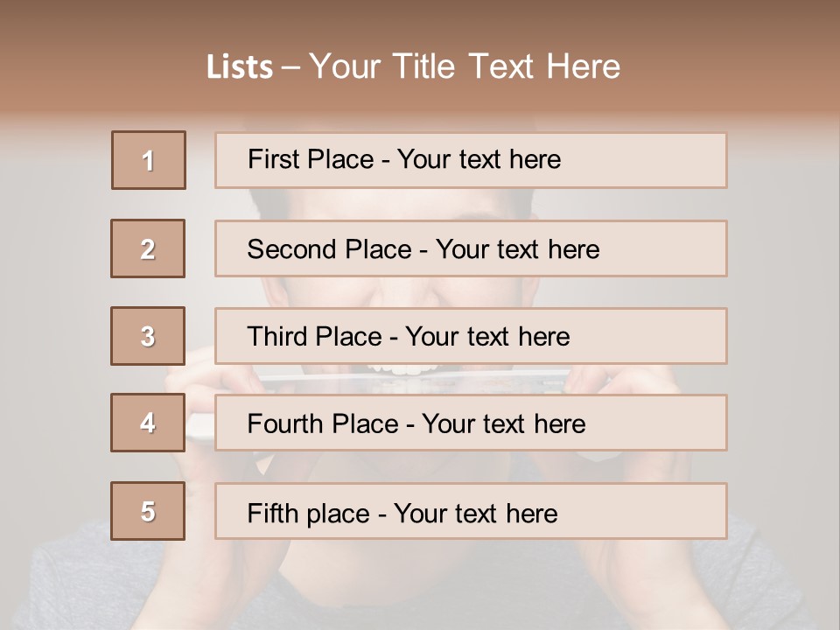
Task: Click the "Third Place - Your text here" text
Action: pyautogui.click(x=409, y=337)
